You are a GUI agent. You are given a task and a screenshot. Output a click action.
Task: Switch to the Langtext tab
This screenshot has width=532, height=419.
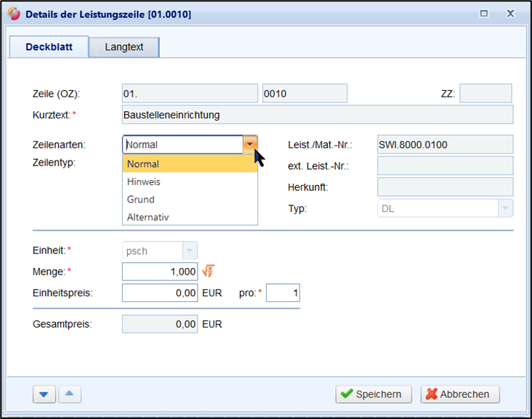pyautogui.click(x=124, y=47)
